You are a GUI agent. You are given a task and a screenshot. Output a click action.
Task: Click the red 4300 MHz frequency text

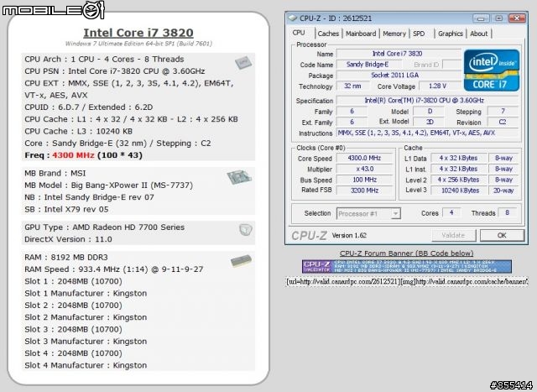tap(73, 155)
